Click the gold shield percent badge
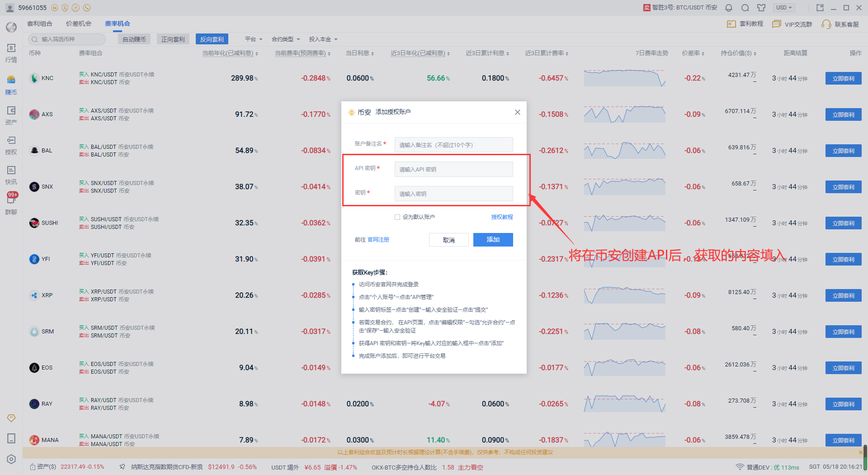868x475 pixels. click(65, 8)
